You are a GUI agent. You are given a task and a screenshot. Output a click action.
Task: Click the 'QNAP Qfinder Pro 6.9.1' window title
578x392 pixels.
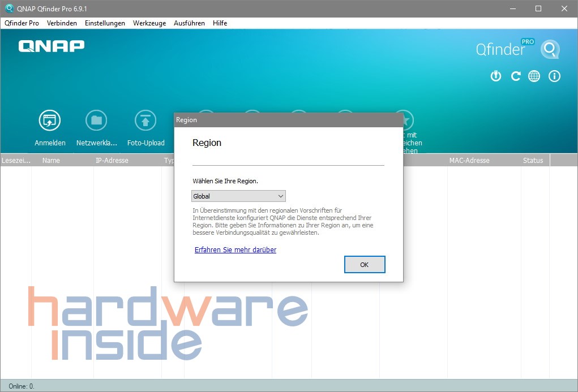tap(52, 8)
